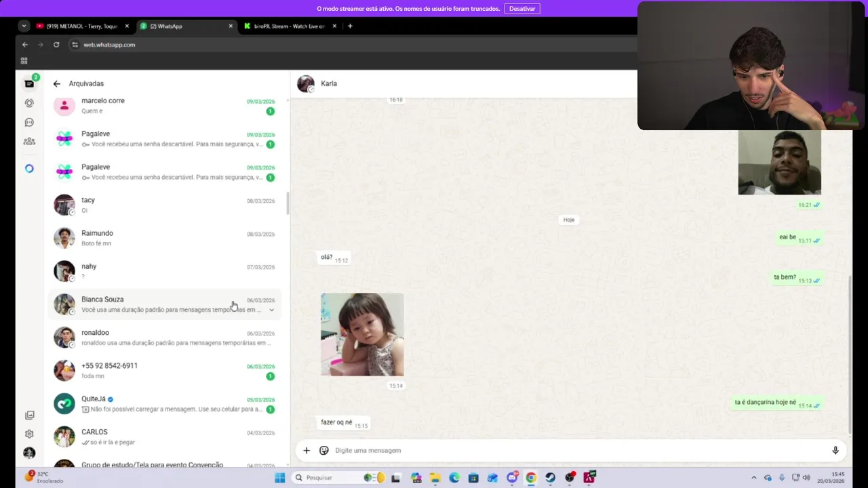Viewport: 868px width, 488px height.
Task: Open the browser apps grid icon
Action: click(x=24, y=60)
